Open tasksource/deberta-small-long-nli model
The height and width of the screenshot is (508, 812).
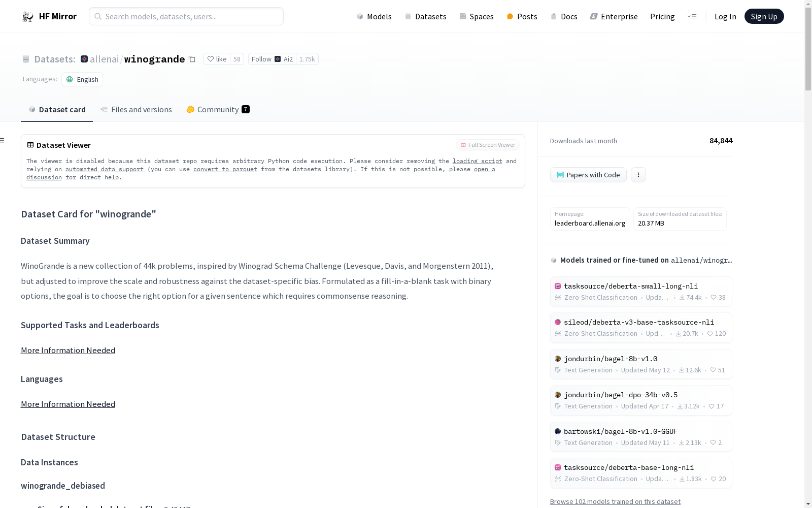[641, 292]
